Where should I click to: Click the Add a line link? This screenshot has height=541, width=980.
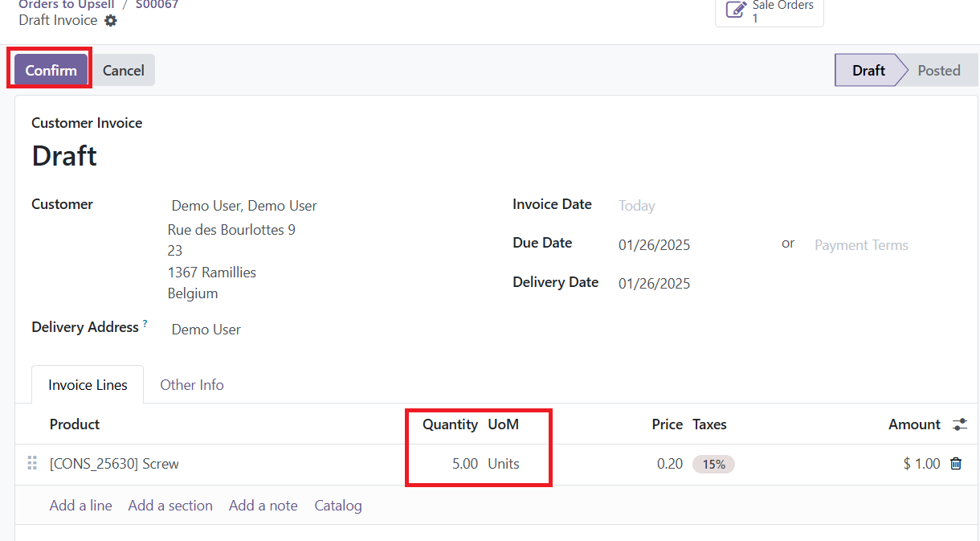[81, 506]
